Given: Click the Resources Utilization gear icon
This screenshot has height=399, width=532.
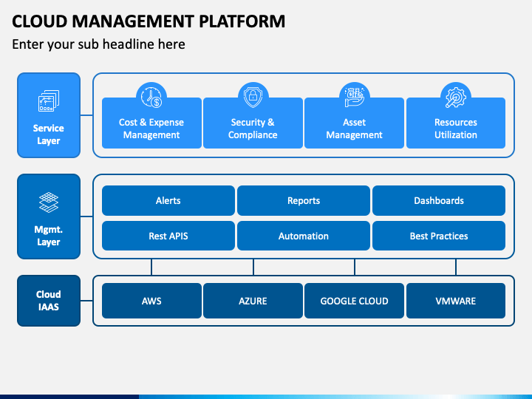Looking at the screenshot, I should 455,96.
